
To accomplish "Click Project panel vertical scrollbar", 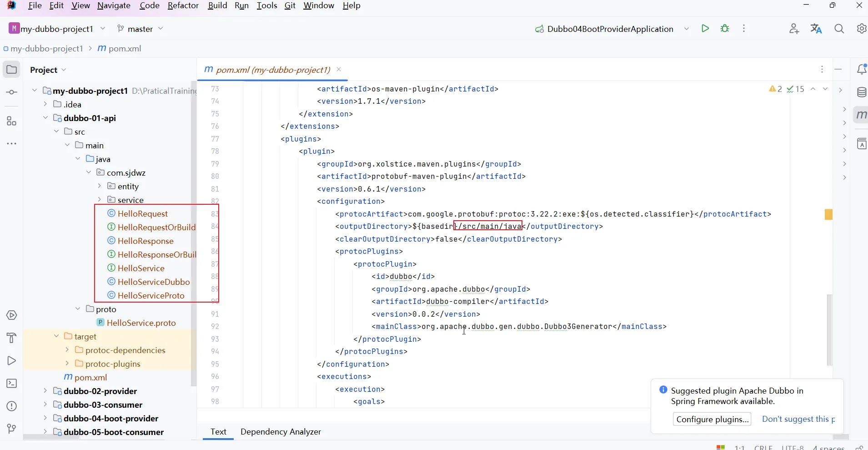I will click(x=194, y=234).
